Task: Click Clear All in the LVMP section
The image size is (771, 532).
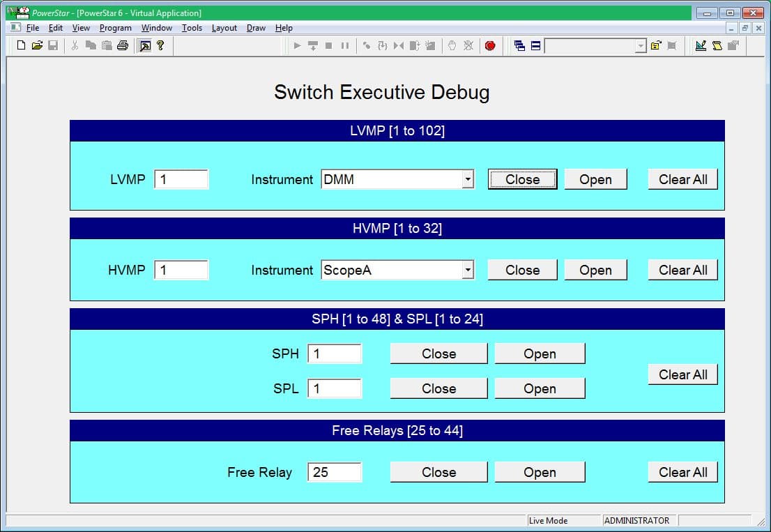Action: click(x=683, y=179)
